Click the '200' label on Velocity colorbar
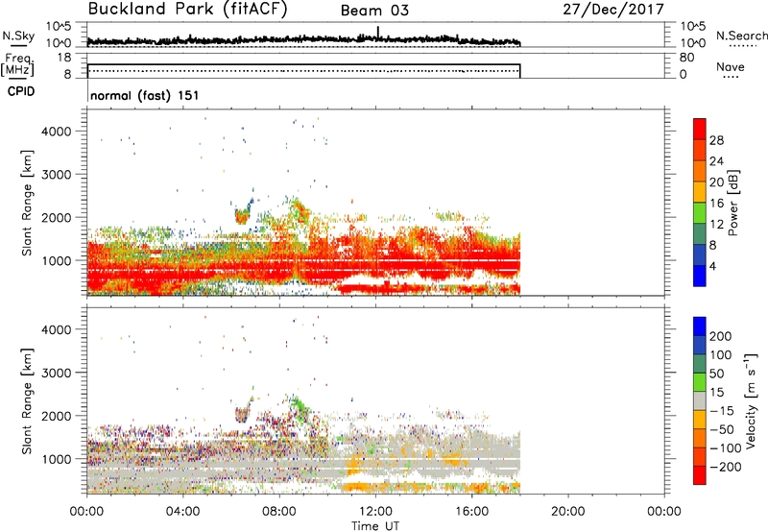Viewport: 768px width, 532px height. coord(721,336)
